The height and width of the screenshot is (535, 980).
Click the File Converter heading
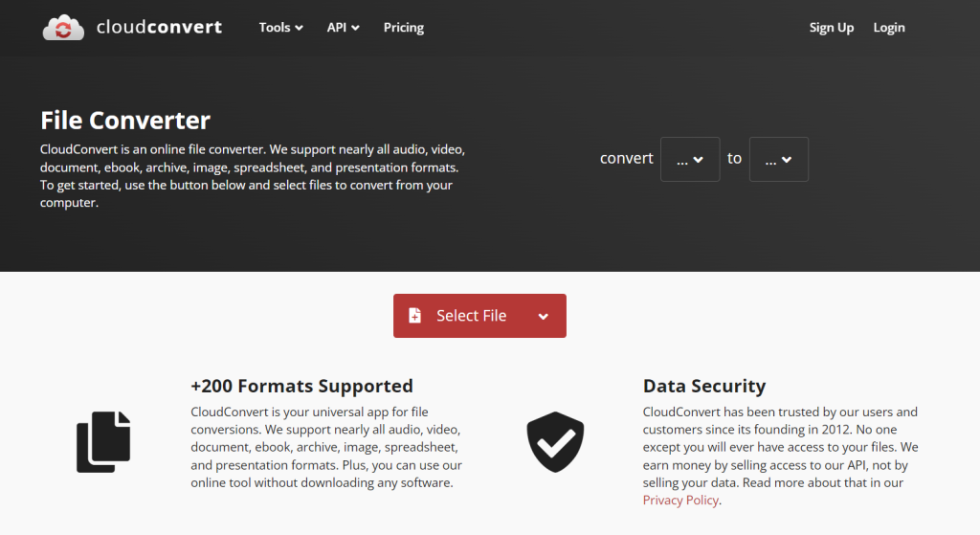(x=125, y=121)
